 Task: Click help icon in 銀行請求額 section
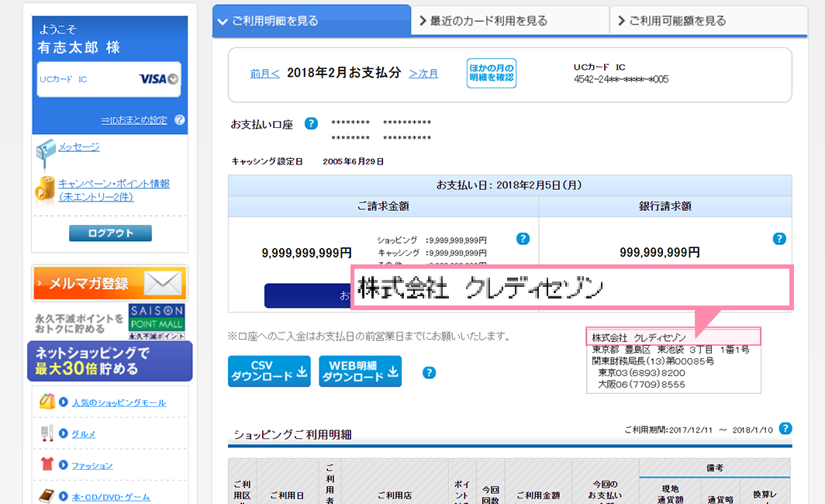pyautogui.click(x=779, y=239)
